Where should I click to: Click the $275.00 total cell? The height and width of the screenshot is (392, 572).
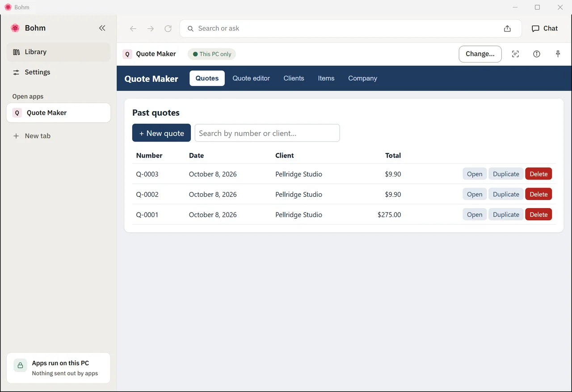(389, 215)
